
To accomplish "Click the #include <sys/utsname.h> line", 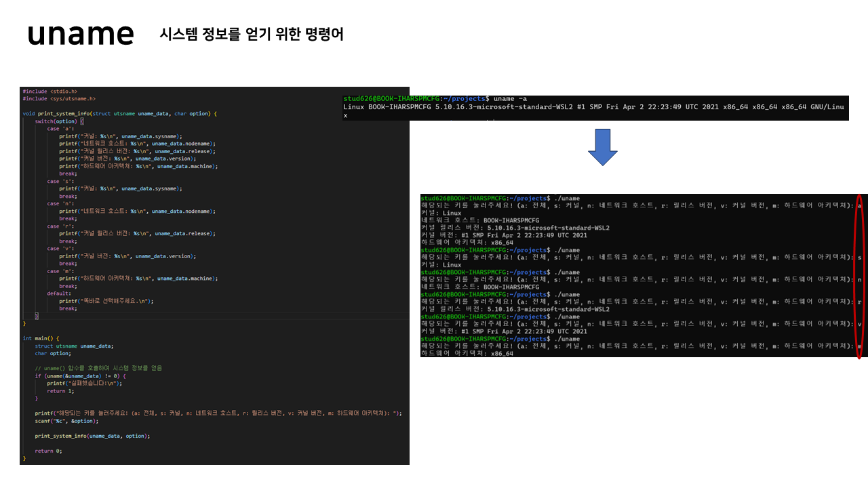I will click(x=60, y=98).
